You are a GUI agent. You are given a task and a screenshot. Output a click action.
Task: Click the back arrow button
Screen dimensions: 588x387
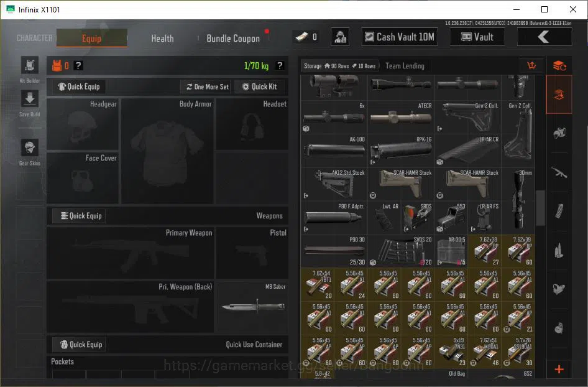544,37
